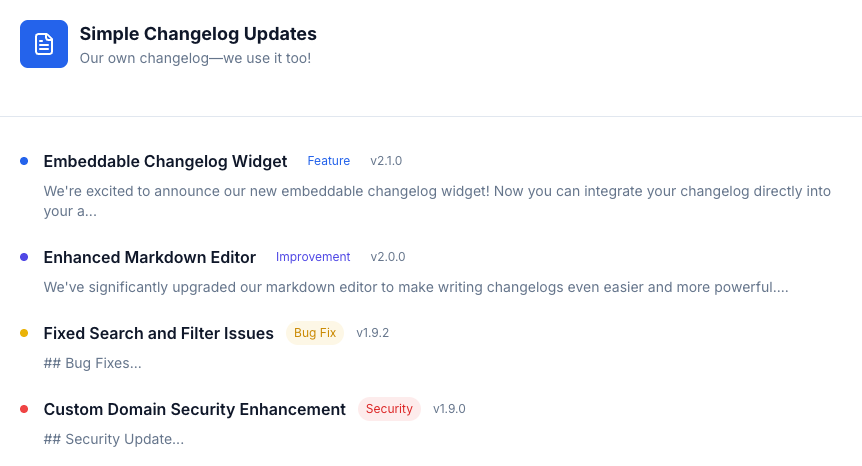The image size is (862, 466).
Task: Click the blue dot beside Embeddable Changelog Widget
Action: click(x=24, y=161)
